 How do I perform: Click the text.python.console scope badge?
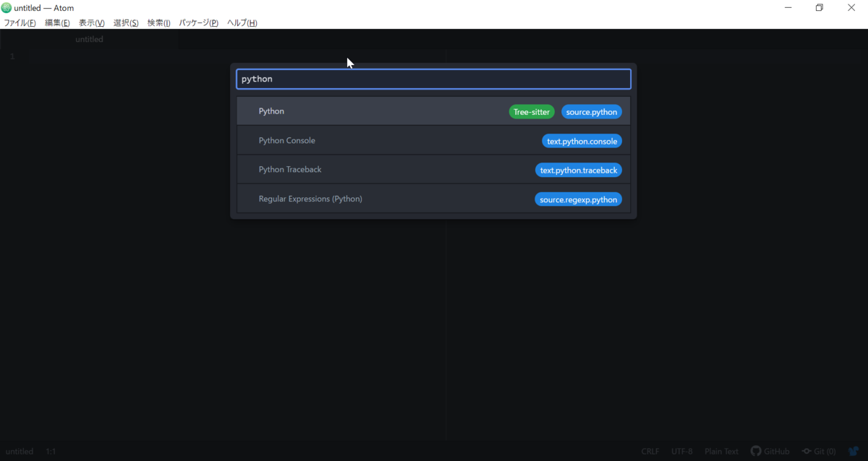click(x=582, y=141)
